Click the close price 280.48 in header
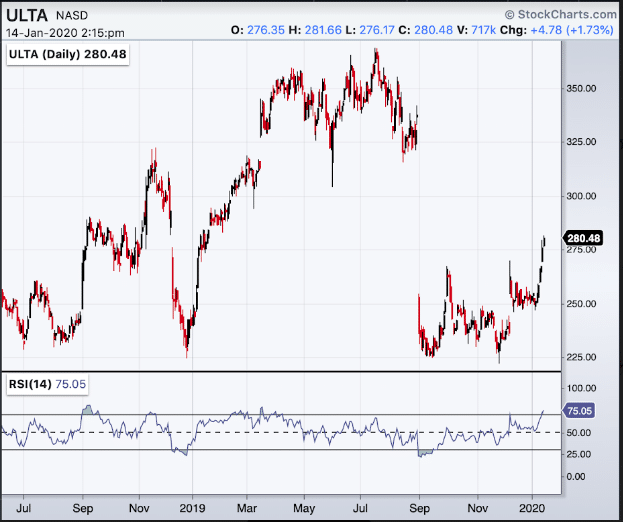Image resolution: width=623 pixels, height=522 pixels. pos(433,30)
